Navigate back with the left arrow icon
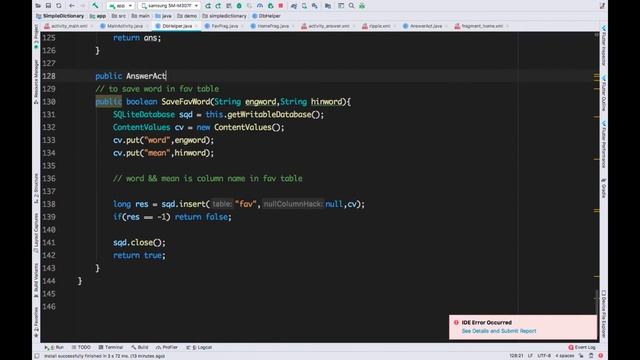Screen dimensions: 640x360 (72, 6)
